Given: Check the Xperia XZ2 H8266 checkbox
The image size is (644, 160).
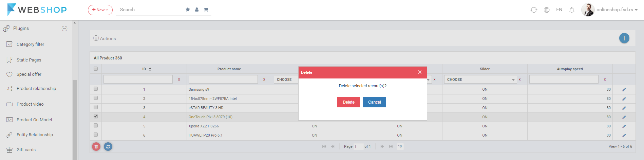Looking at the screenshot, I should [96, 125].
